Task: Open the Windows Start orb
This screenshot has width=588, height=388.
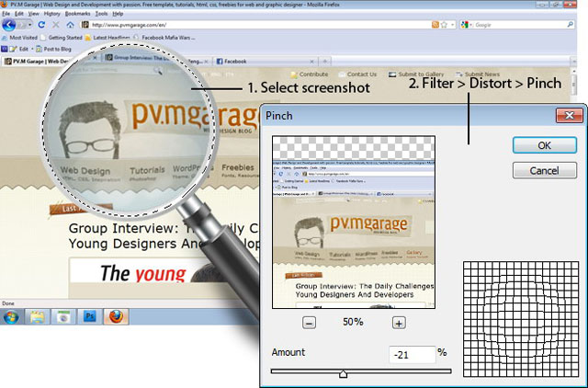Action: pos(11,317)
